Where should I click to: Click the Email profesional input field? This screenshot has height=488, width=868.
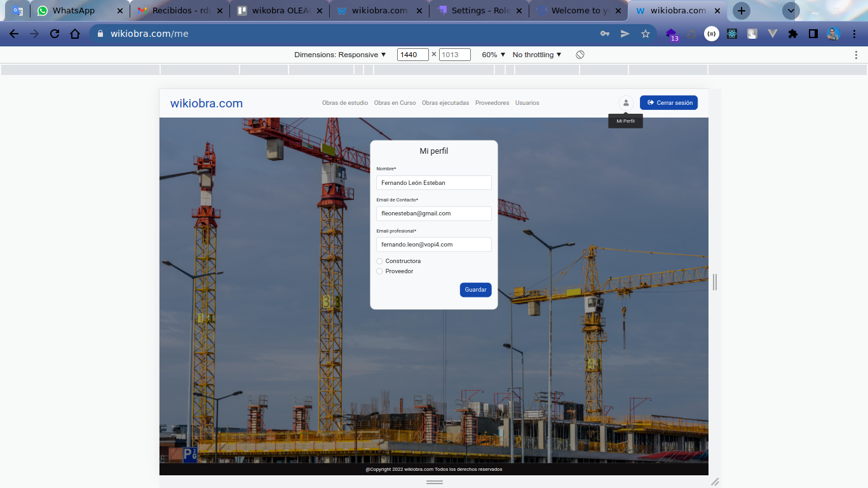[433, 245]
